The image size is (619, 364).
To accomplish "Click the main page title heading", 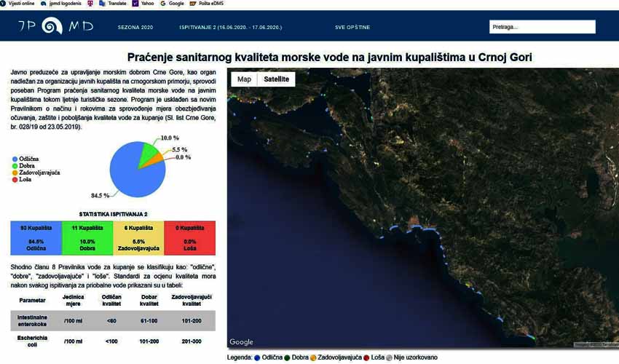I will click(330, 58).
